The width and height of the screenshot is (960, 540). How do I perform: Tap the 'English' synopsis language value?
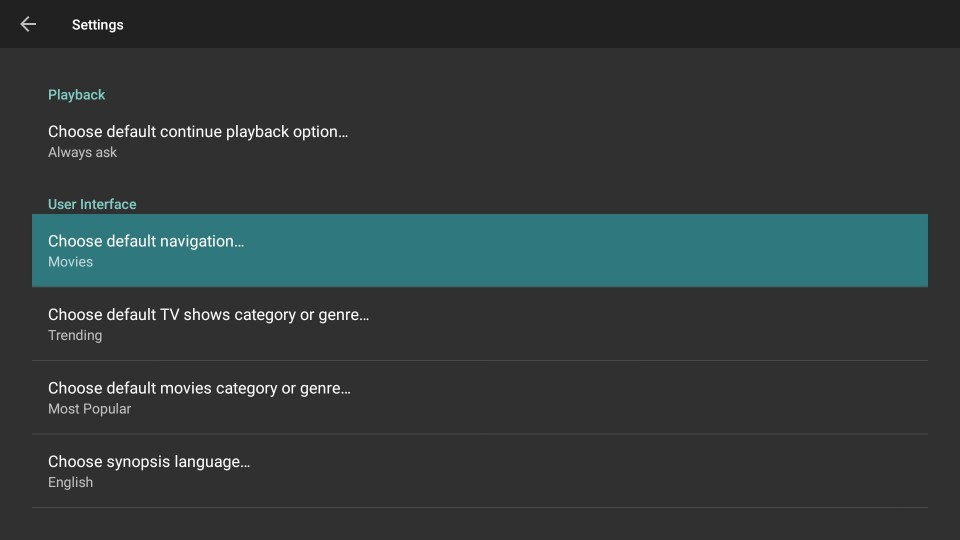[x=70, y=482]
